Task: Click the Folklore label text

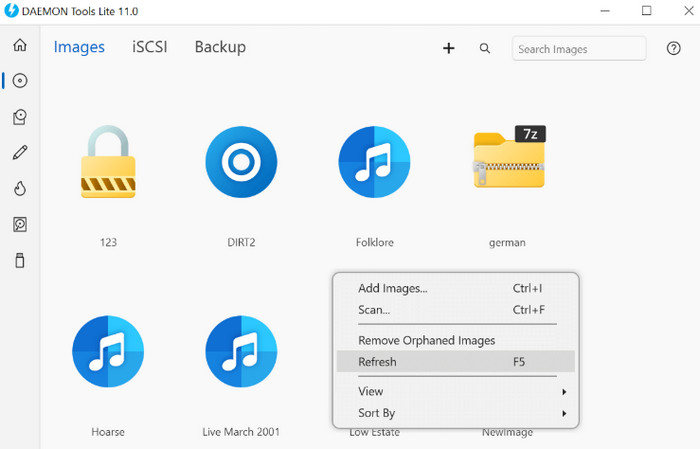Action: [x=375, y=242]
